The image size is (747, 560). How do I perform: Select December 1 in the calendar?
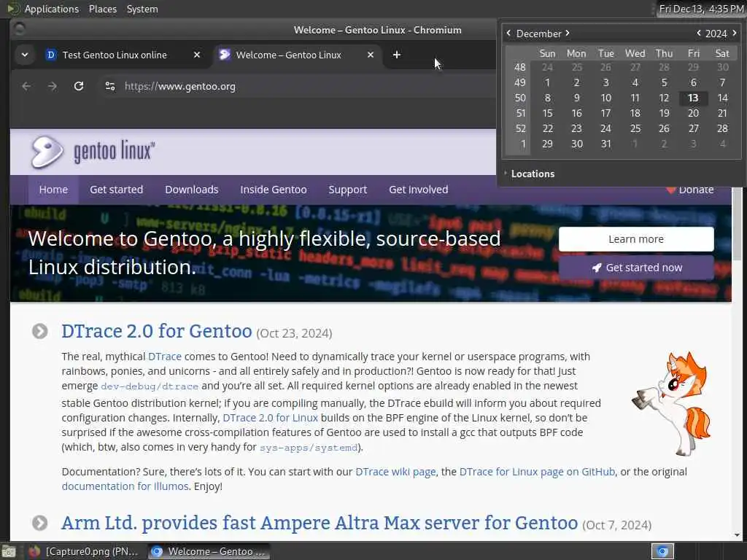click(547, 83)
